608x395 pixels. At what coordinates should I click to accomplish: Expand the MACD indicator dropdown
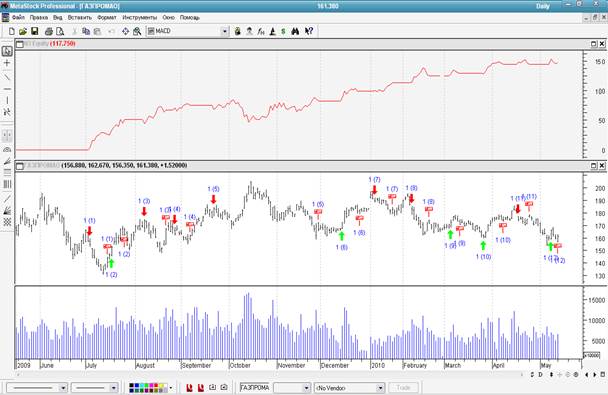point(225,31)
